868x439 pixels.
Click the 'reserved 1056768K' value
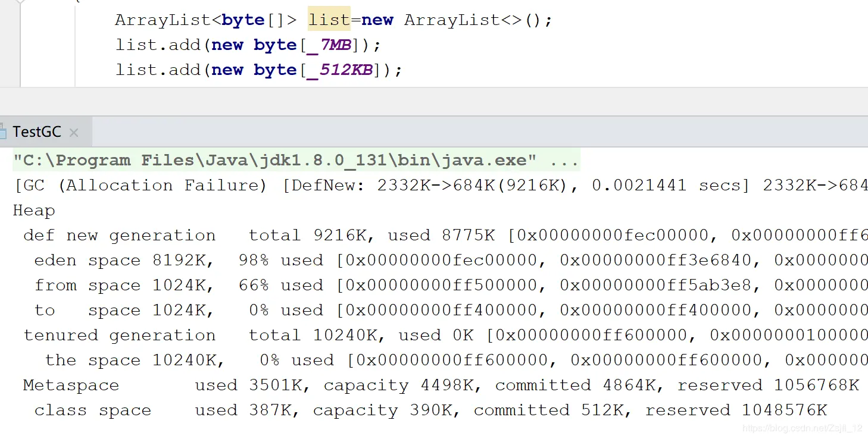pos(769,385)
